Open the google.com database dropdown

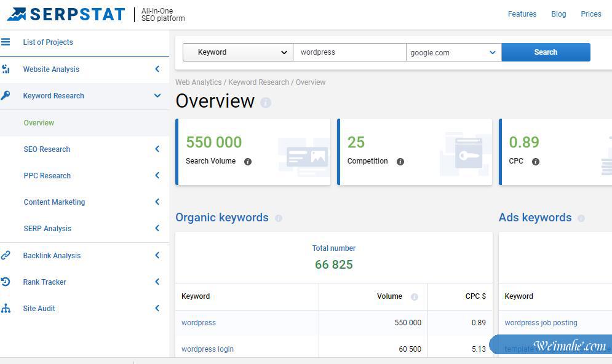pyautogui.click(x=453, y=52)
